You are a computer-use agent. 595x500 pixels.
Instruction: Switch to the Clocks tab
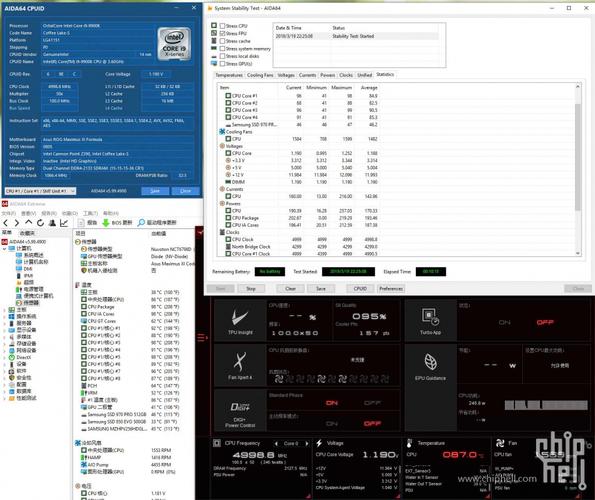coord(346,75)
